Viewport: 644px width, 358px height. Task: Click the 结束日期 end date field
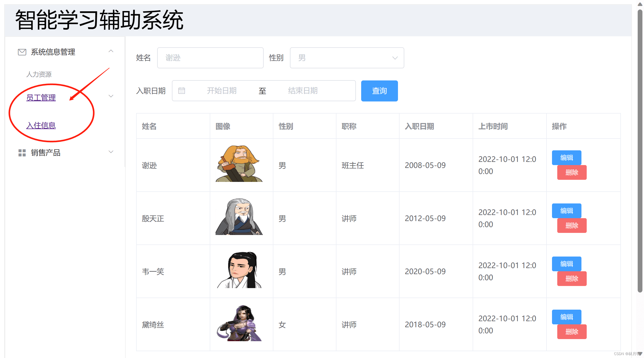click(x=303, y=91)
